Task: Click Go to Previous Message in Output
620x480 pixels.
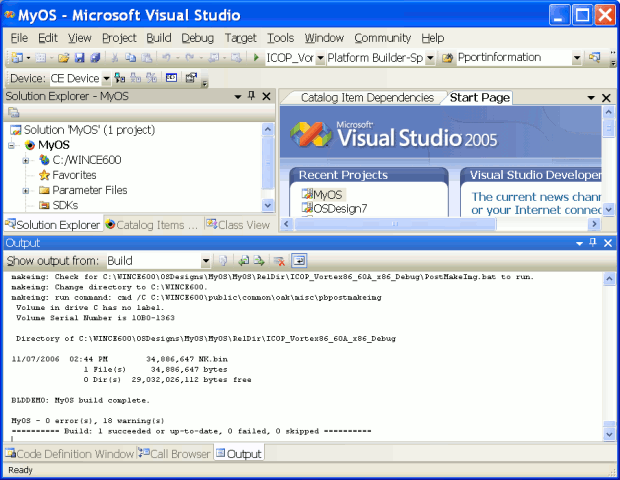Action: tap(244, 261)
